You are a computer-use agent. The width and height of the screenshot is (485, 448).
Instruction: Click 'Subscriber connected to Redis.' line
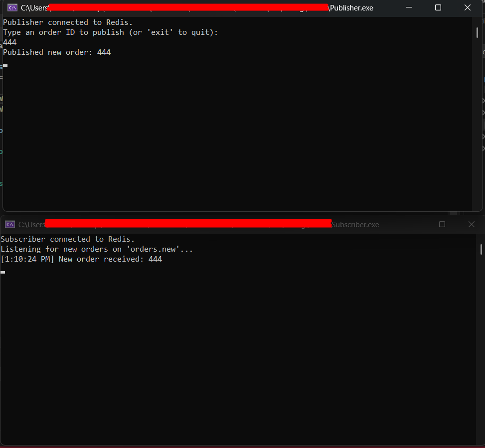pyautogui.click(x=67, y=239)
